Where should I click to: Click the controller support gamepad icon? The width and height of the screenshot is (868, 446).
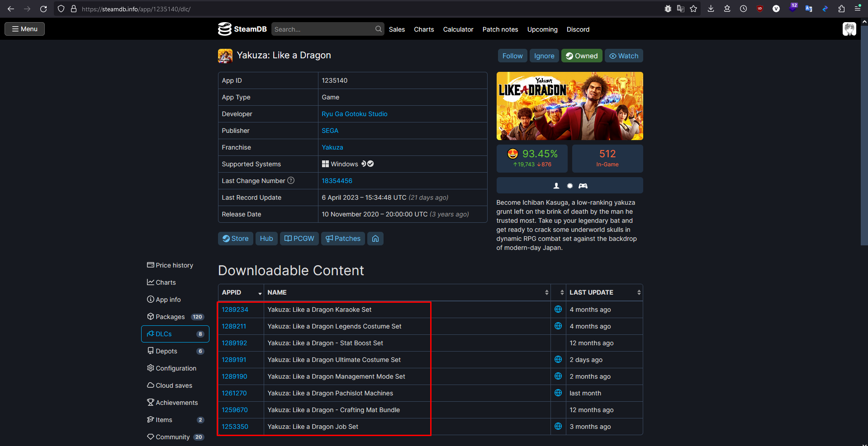click(583, 186)
